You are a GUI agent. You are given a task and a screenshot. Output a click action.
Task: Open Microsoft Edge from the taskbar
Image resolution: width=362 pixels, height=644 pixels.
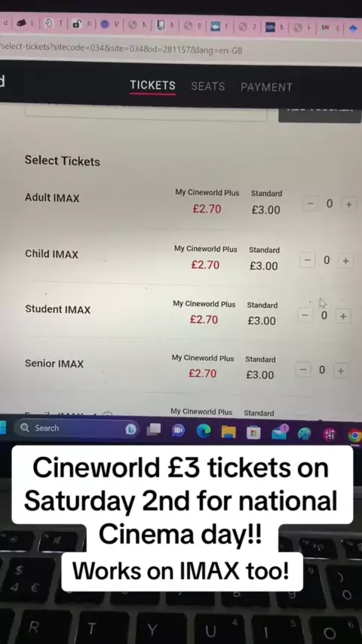coord(204,431)
